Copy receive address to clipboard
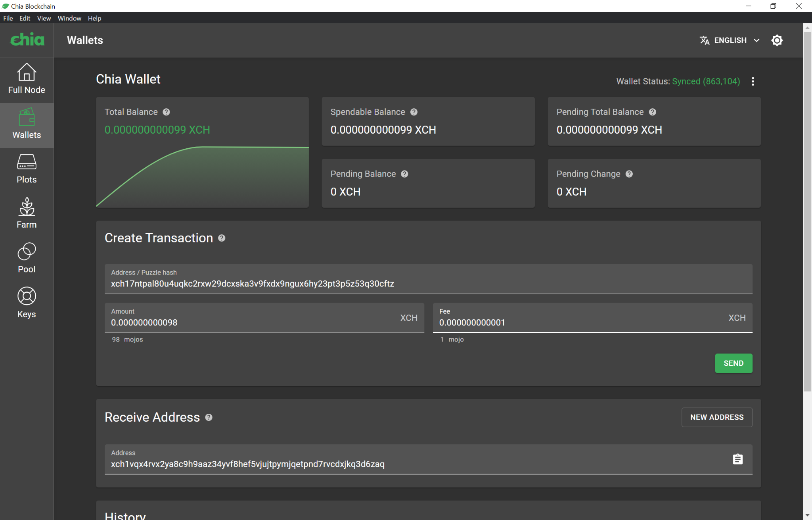The height and width of the screenshot is (520, 812). (737, 459)
